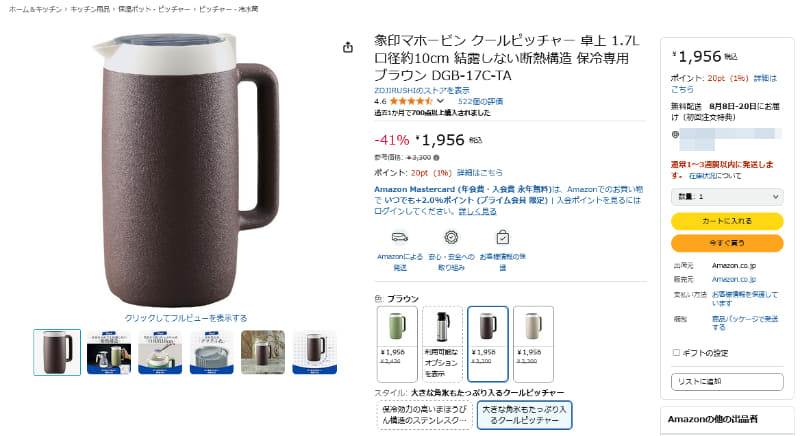
Task: Click the share icon beside product image
Action: pos(348,47)
